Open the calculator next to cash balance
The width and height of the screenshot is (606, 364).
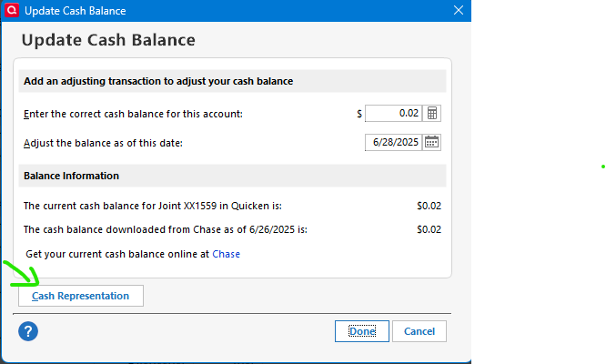[x=431, y=113]
